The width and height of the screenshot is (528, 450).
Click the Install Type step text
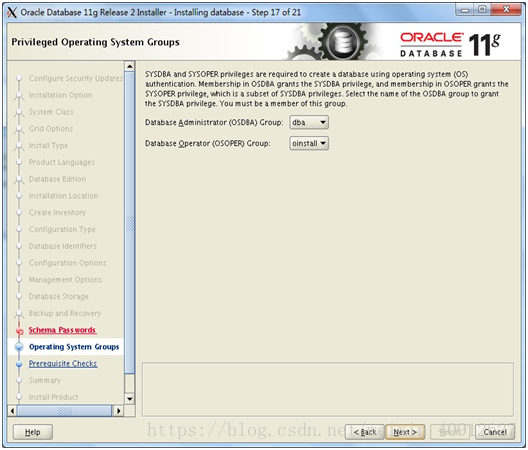(x=48, y=146)
